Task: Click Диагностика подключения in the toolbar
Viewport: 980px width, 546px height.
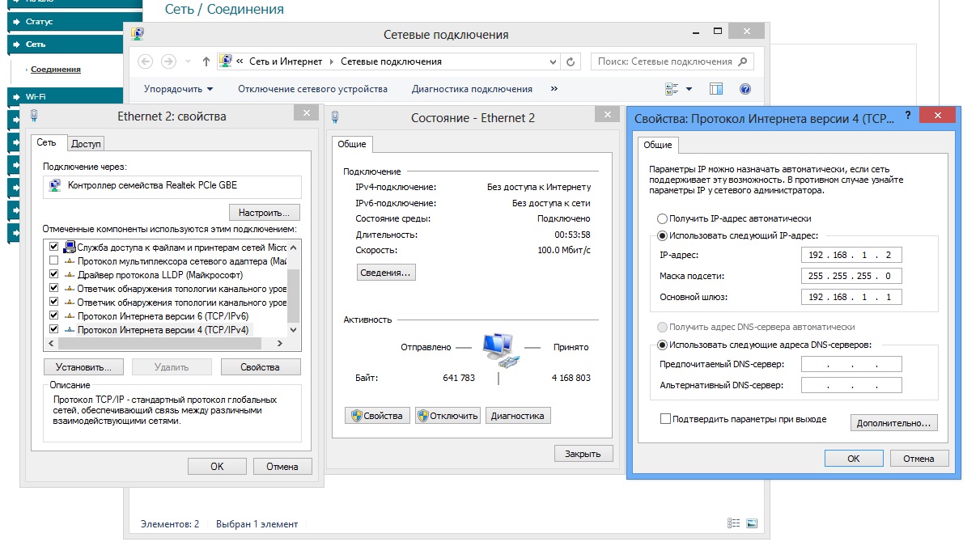Action: (x=472, y=89)
